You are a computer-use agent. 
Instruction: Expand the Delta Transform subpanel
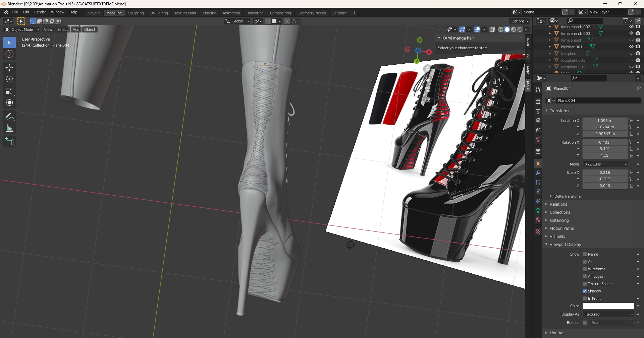[568, 196]
